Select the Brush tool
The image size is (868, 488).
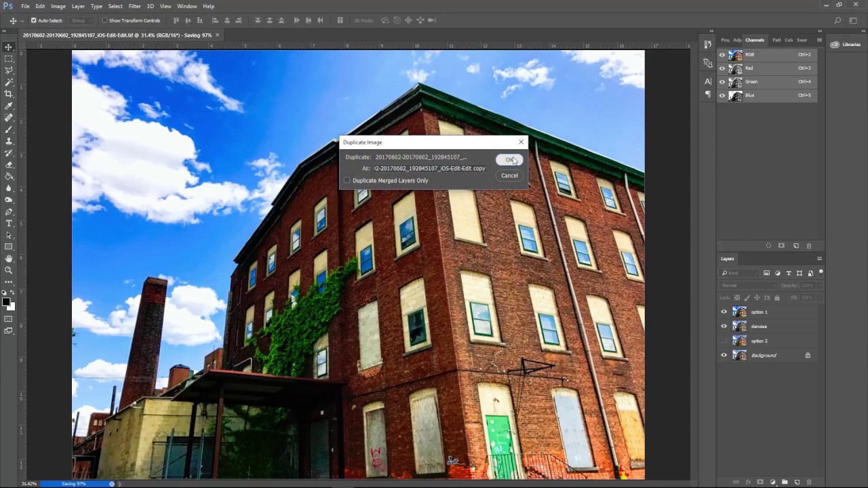9,129
